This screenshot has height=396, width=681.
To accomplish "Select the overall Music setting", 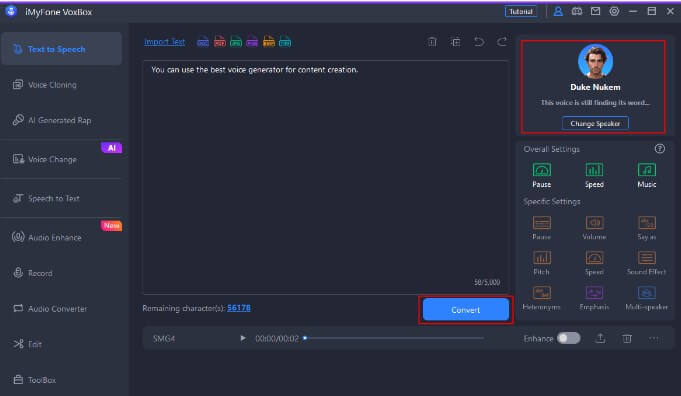I will 647,175.
